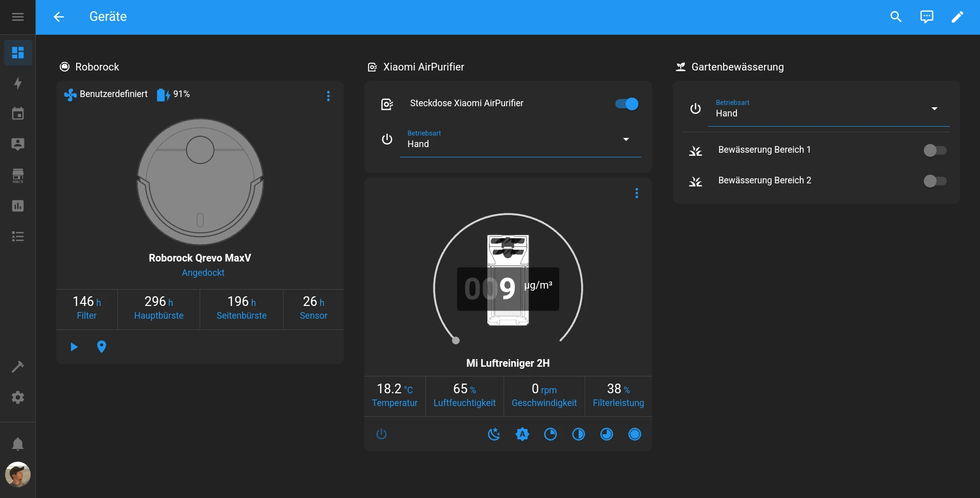The width and height of the screenshot is (980, 498).
Task: Open the person card sidebar icon
Action: [18, 144]
